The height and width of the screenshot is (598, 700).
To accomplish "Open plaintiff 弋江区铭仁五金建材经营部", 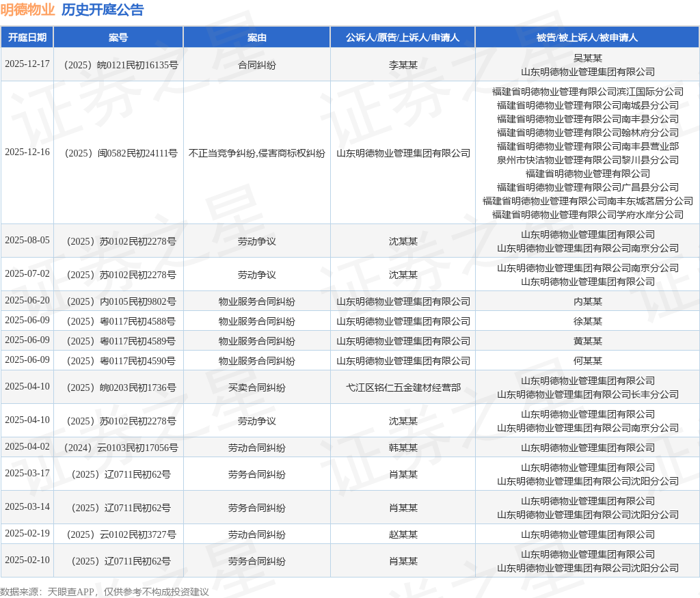I will pos(403,388).
